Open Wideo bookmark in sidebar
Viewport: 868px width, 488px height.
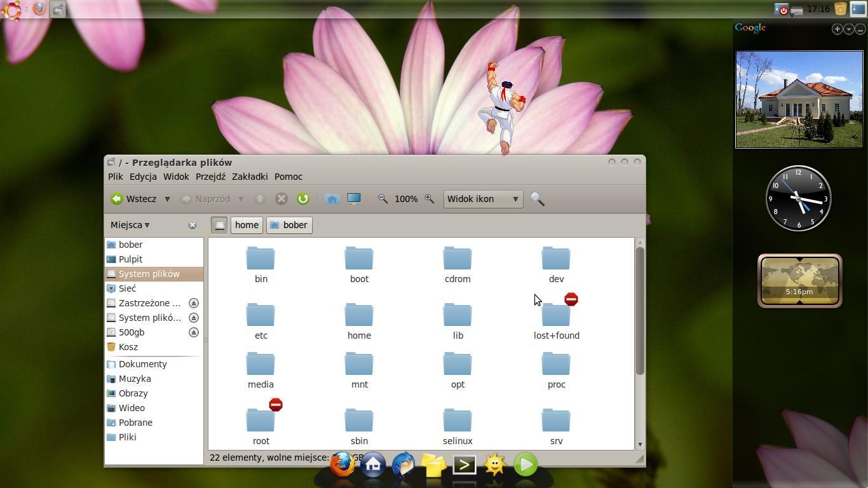point(154,408)
